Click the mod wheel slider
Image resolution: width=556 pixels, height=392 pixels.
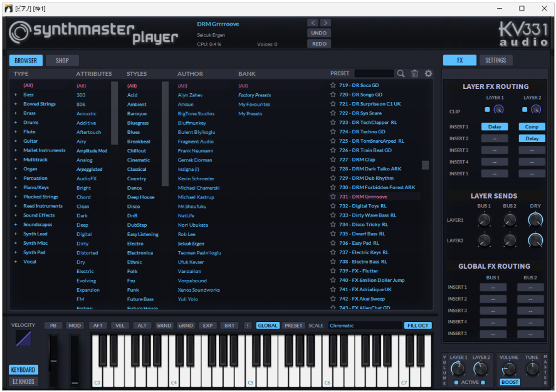75,361
